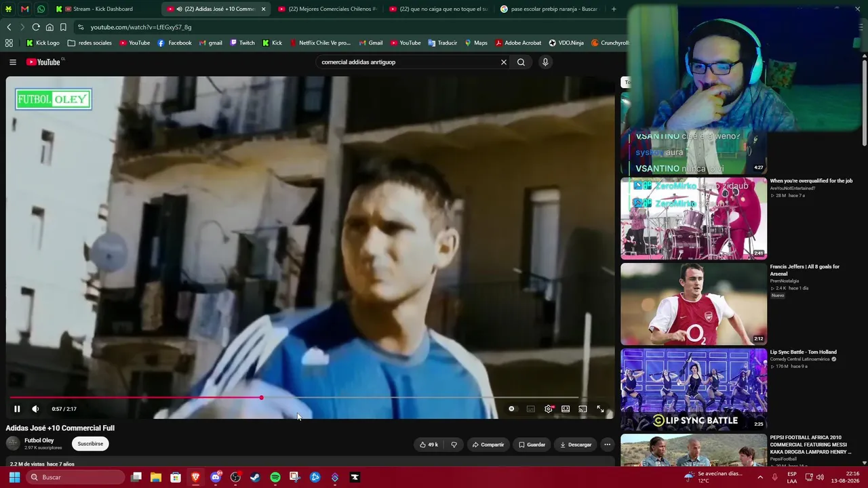Screen dimensions: 868x488
Task: Open Spotify from the taskbar
Action: tap(275, 477)
